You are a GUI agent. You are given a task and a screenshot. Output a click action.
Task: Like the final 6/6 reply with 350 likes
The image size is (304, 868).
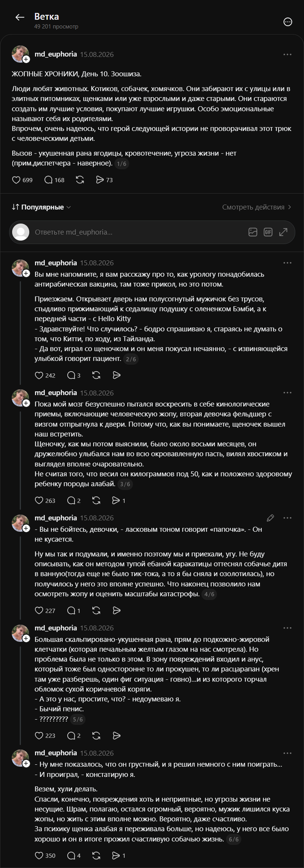coord(45,855)
